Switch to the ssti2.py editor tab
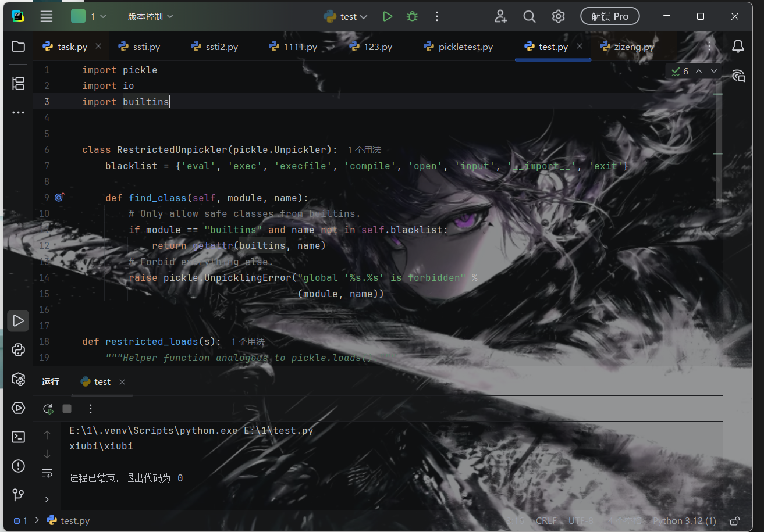Image resolution: width=764 pixels, height=532 pixels. (x=215, y=47)
